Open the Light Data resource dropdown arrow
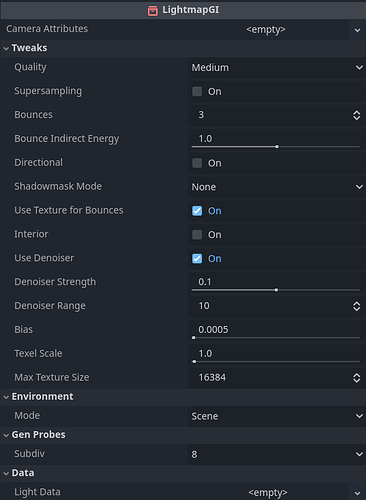This screenshot has width=366, height=500. (x=357, y=493)
